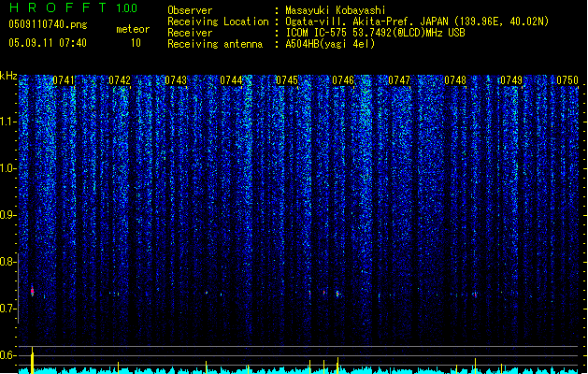The width and height of the screenshot is (588, 374).
Task: Click the strong magenta echo before 0741
Action: pyautogui.click(x=32, y=291)
